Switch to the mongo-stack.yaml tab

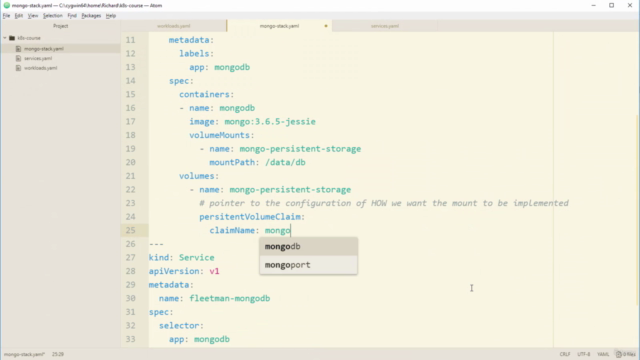coord(279,26)
